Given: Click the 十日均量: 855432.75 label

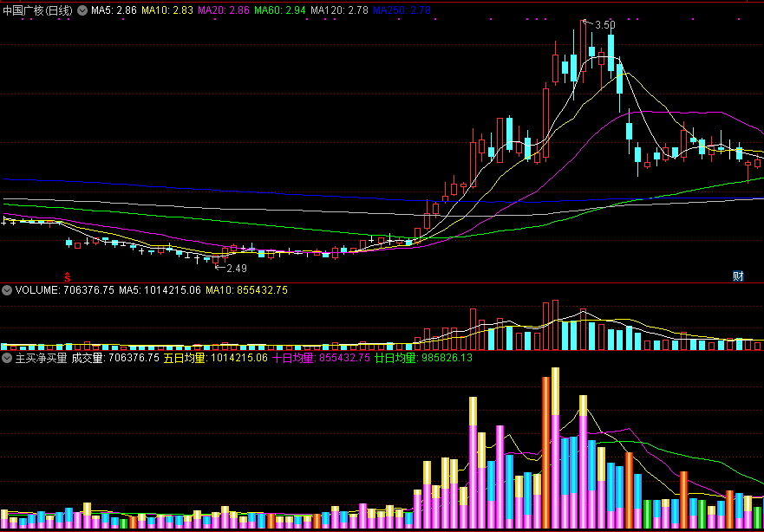Looking at the screenshot, I should [x=321, y=358].
